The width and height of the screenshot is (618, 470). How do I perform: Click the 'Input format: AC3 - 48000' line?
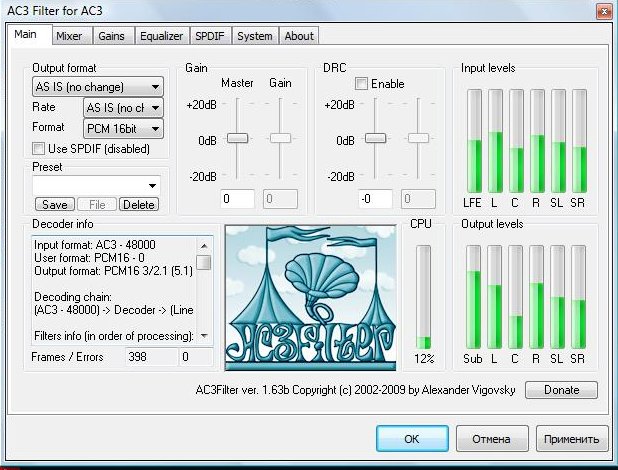pyautogui.click(x=95, y=245)
